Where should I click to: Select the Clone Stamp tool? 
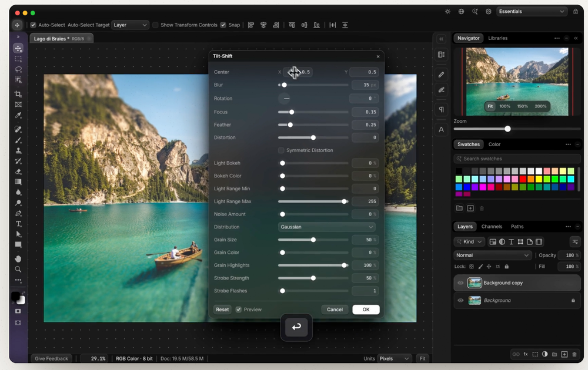coord(18,150)
